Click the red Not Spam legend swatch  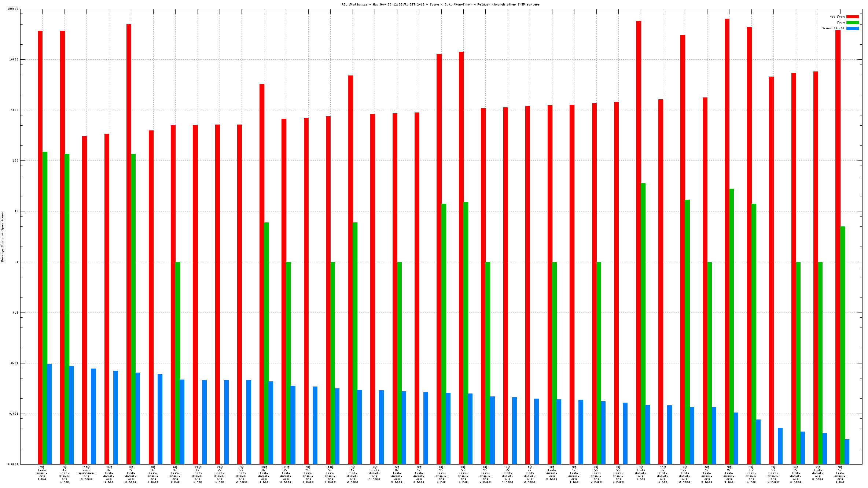852,16
